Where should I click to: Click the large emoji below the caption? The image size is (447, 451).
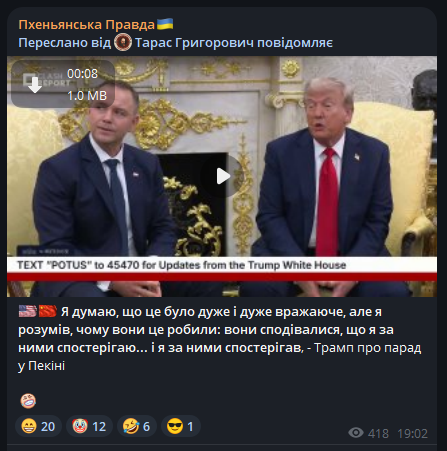(x=28, y=401)
